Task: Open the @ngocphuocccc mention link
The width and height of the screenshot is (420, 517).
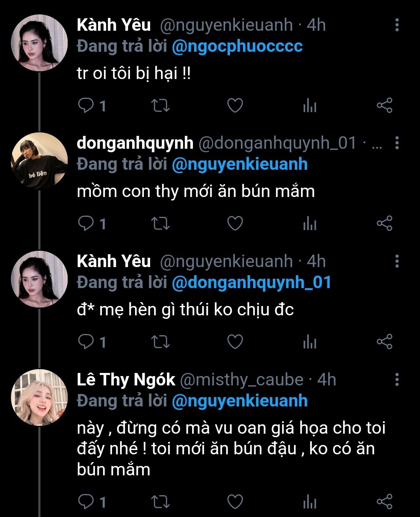Action: point(237,46)
